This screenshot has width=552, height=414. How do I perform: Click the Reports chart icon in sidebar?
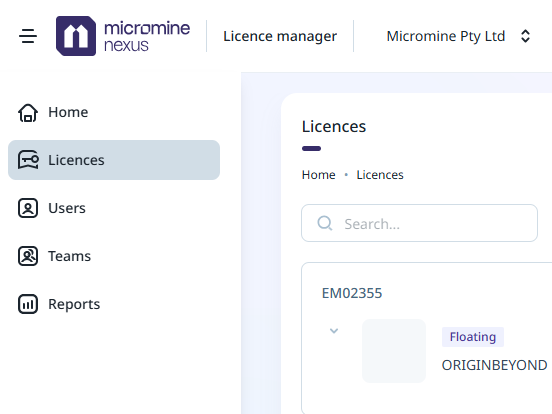(x=28, y=304)
